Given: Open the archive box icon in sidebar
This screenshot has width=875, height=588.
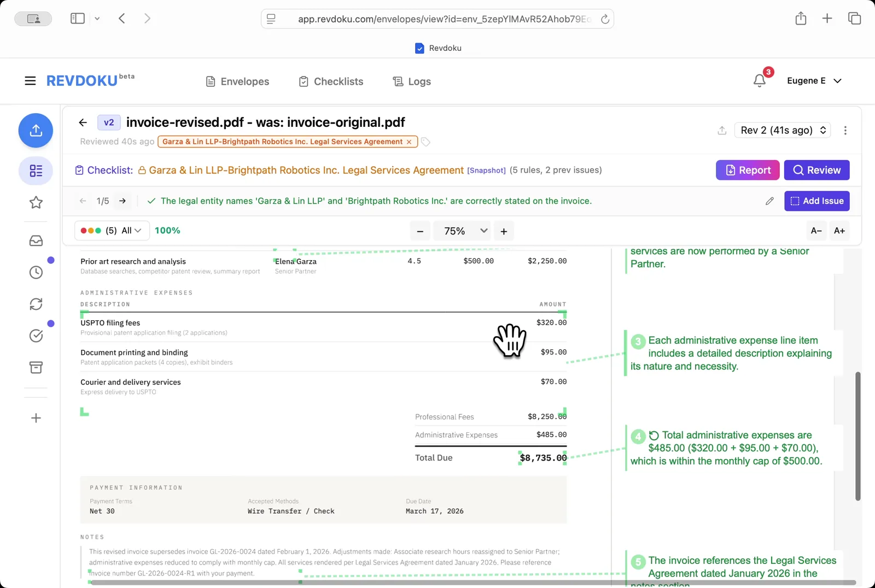Looking at the screenshot, I should pos(36,367).
